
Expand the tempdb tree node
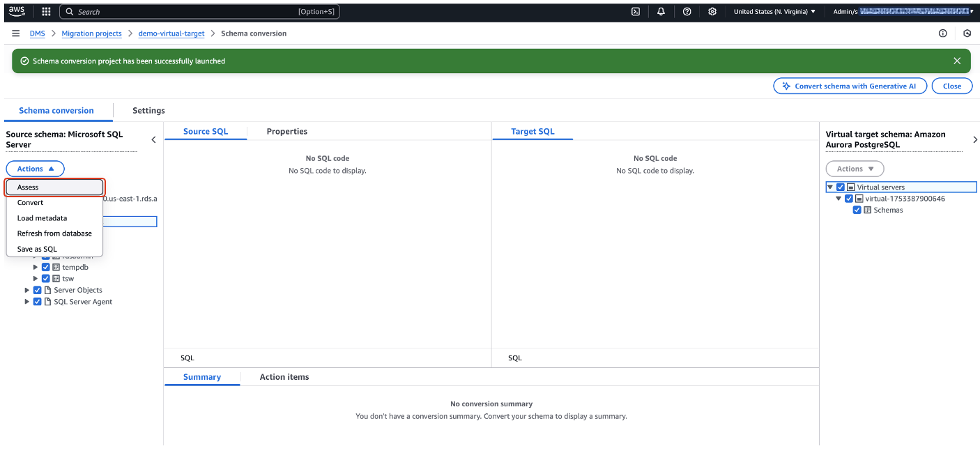(x=36, y=267)
